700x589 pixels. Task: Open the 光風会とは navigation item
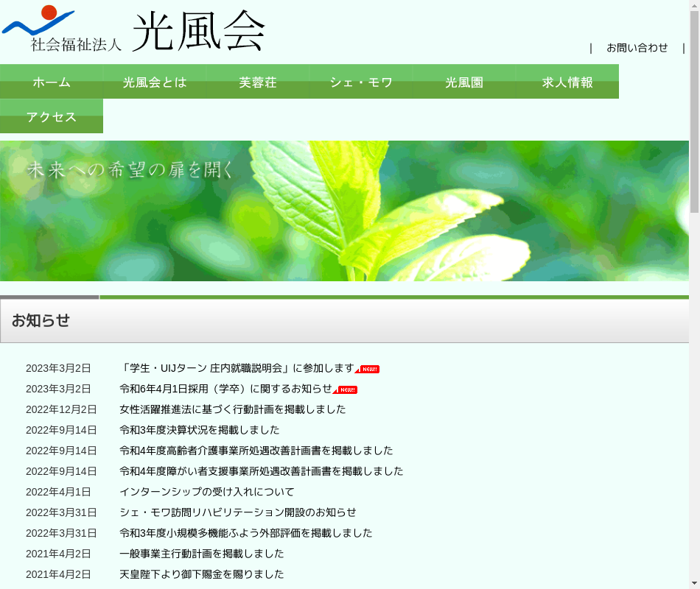(x=155, y=82)
